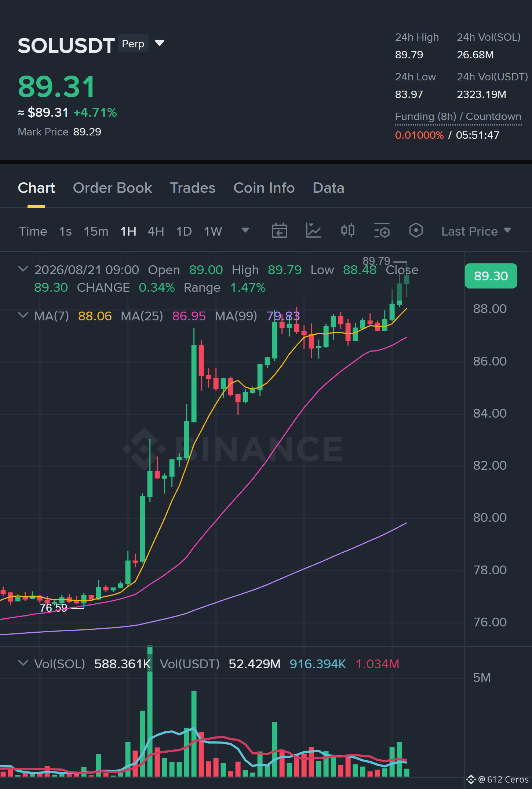Click the 24h Vol(USDT) 2323.19M value
532x789 pixels.
(x=481, y=94)
